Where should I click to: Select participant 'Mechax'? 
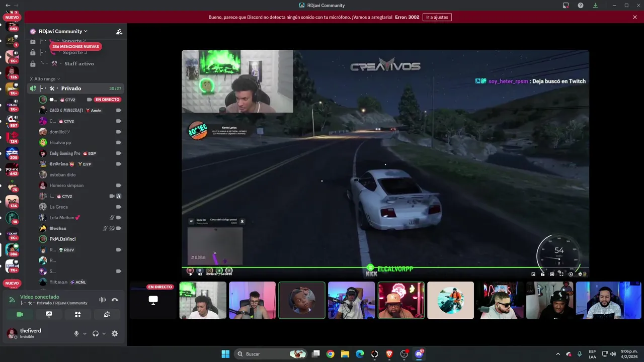pos(80,228)
